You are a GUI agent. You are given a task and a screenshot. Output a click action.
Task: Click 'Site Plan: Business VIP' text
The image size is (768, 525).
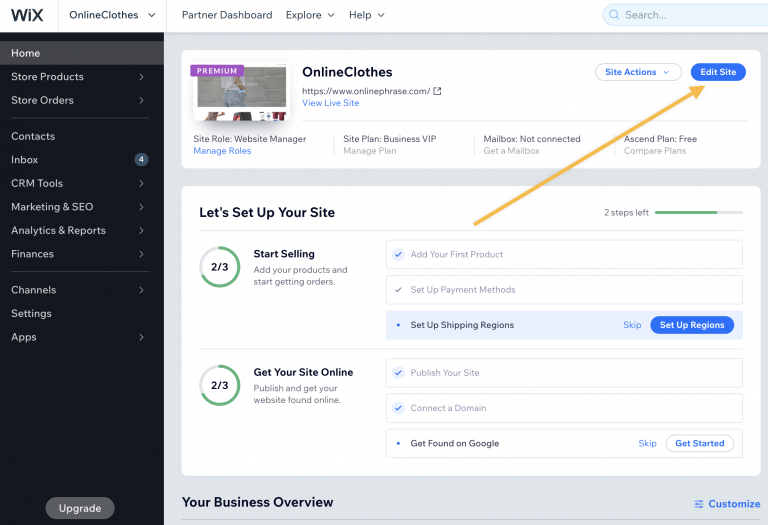click(x=390, y=139)
